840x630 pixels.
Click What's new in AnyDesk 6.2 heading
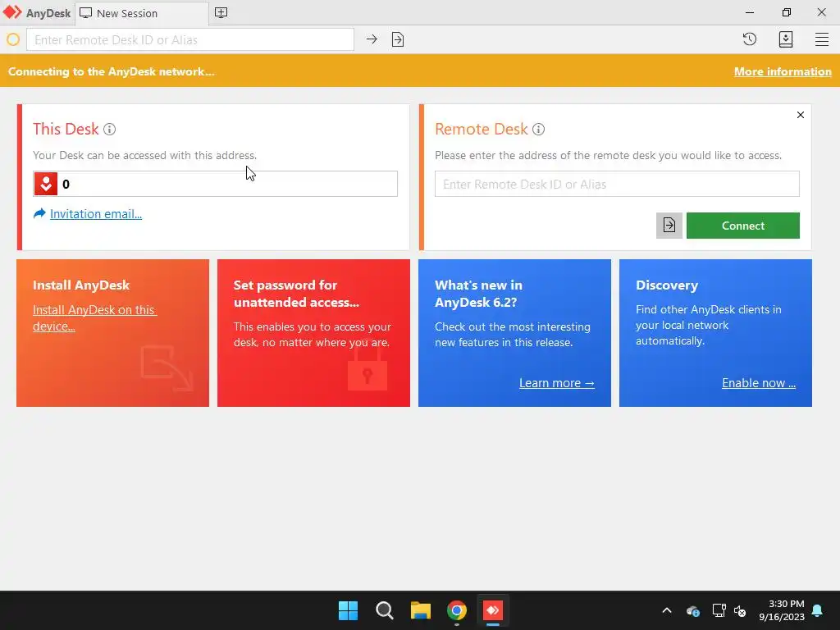tap(478, 294)
